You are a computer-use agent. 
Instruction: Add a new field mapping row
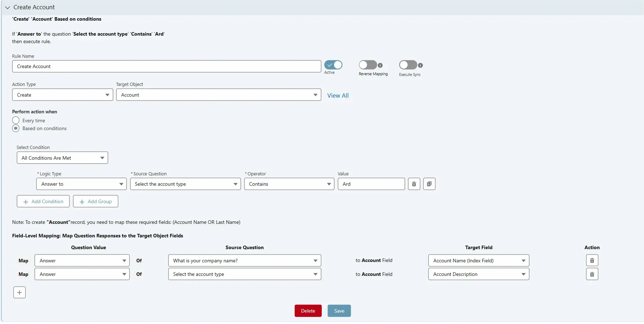coord(19,292)
